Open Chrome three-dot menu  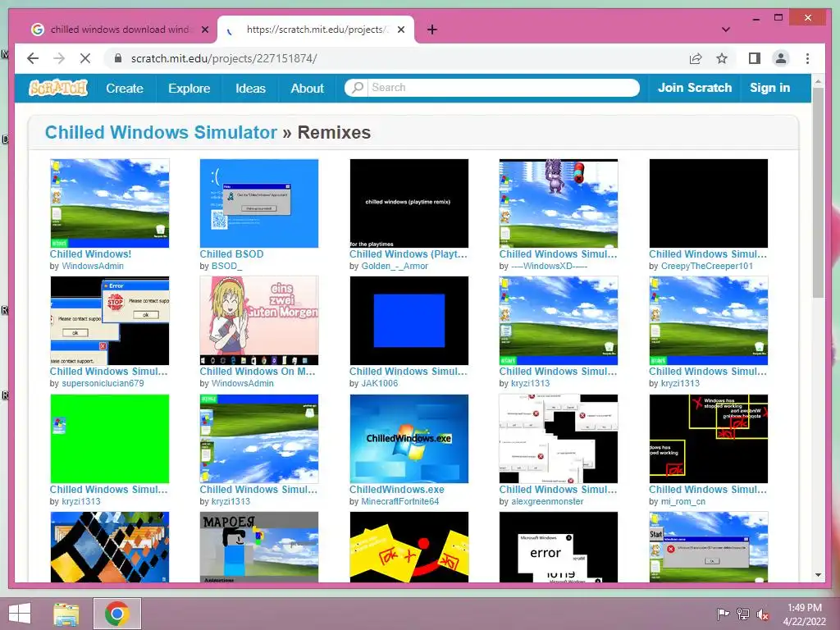(807, 58)
